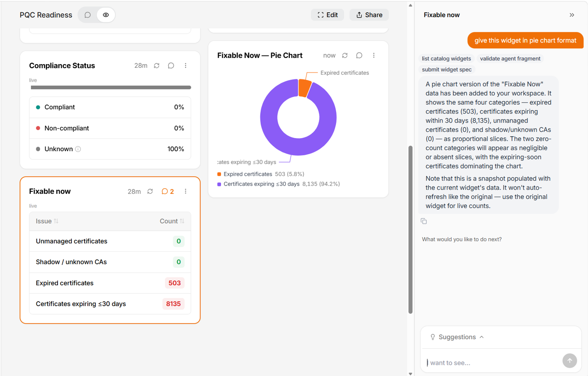This screenshot has width=588, height=376.
Task: Open the Pie Chart widget options menu
Action: 374,55
